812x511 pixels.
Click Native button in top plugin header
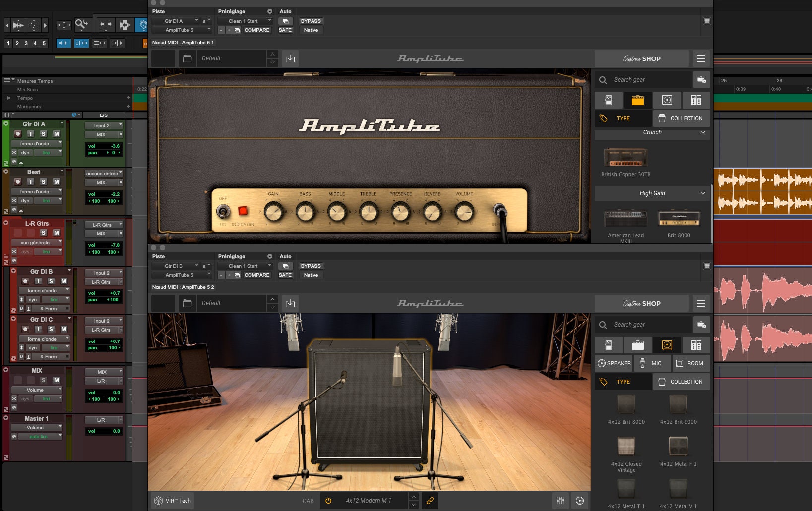pyautogui.click(x=311, y=30)
